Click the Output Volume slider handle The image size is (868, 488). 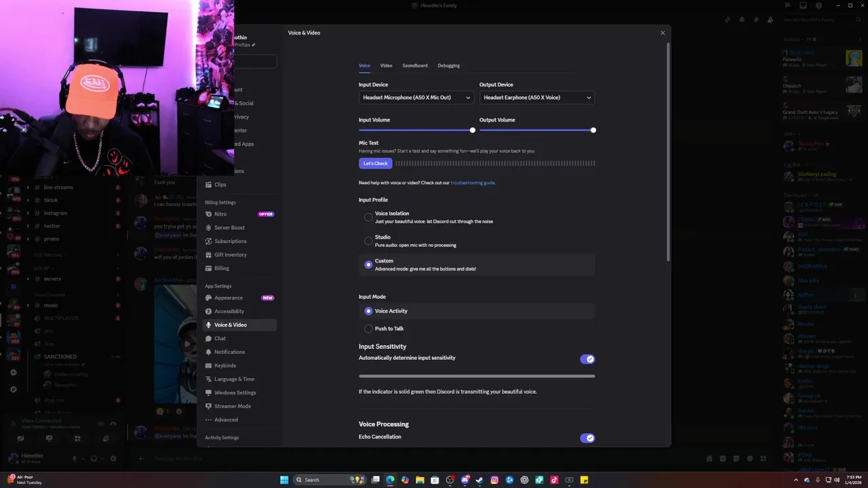pyautogui.click(x=593, y=130)
